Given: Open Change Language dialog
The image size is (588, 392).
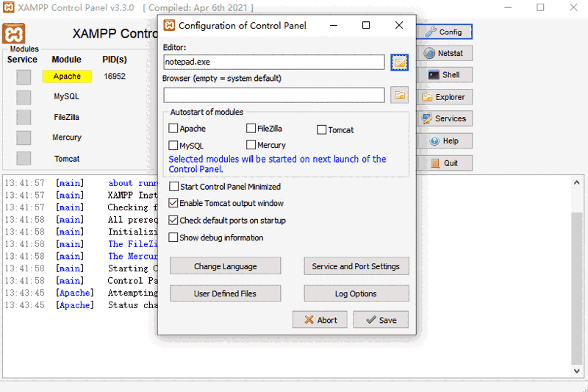Looking at the screenshot, I should click(x=226, y=266).
